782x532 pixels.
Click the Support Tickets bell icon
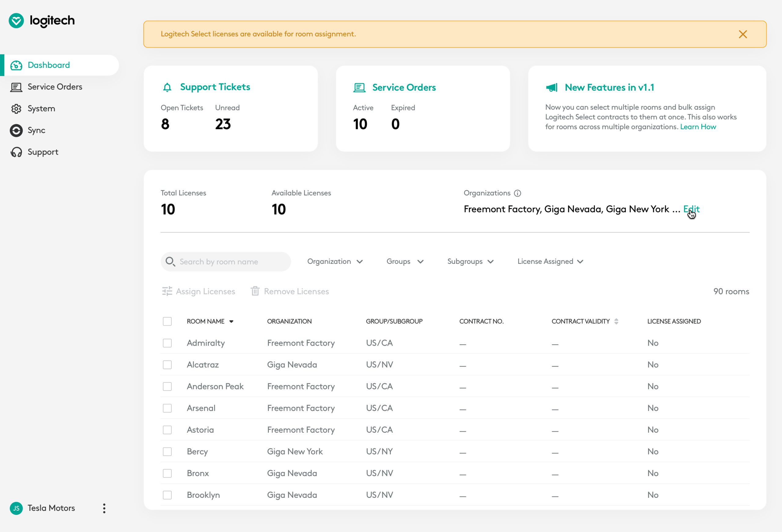click(167, 87)
